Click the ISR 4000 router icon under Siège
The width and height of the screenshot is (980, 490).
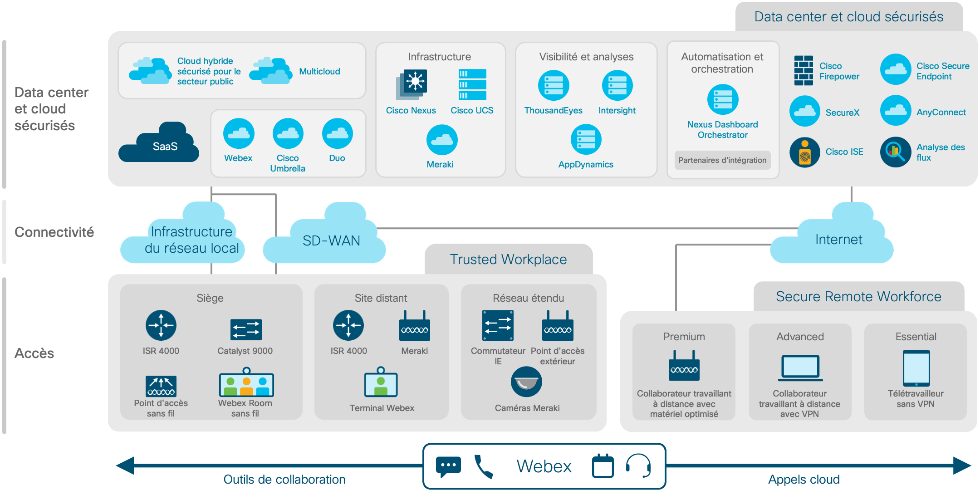[161, 325]
